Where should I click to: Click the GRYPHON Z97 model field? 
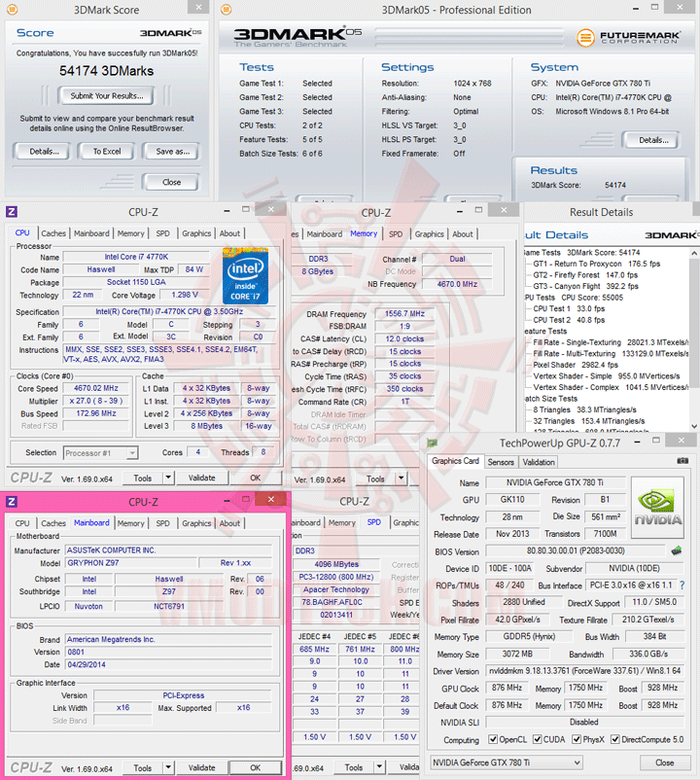pos(129,563)
